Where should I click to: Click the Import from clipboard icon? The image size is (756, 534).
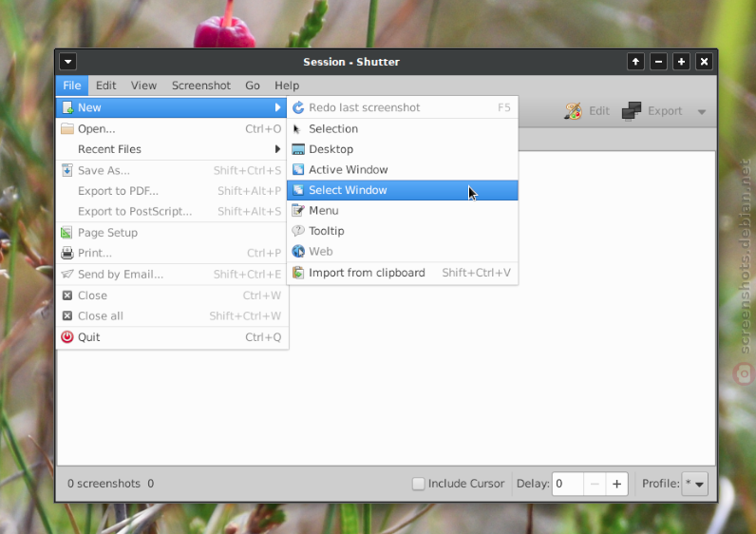click(x=298, y=273)
